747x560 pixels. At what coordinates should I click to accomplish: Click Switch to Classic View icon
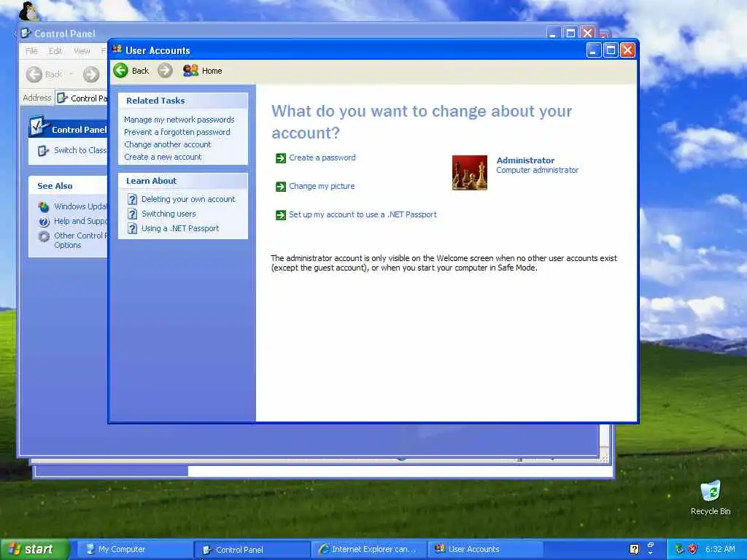click(43, 151)
